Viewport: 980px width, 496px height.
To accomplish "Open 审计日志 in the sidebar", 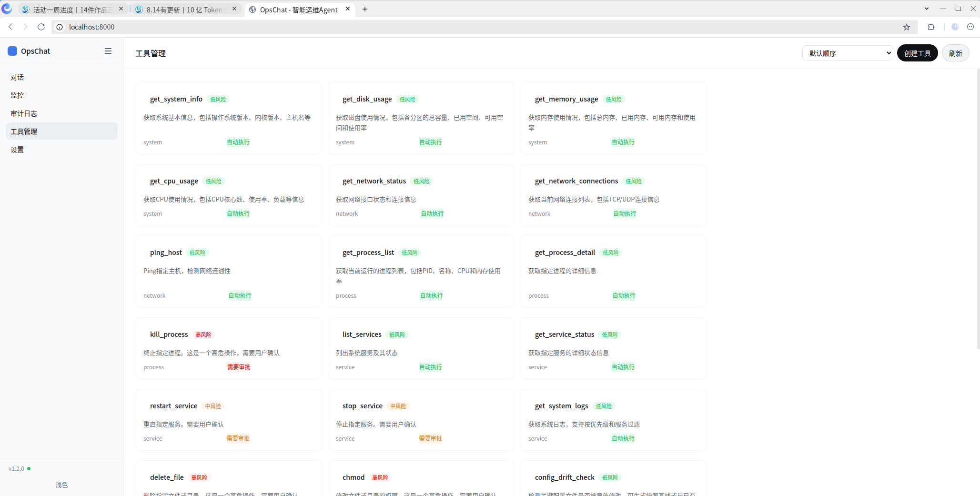I will point(61,113).
